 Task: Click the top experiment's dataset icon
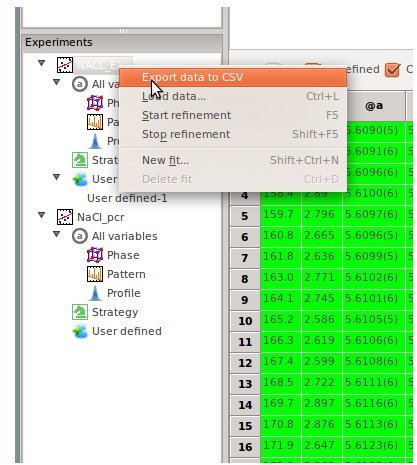tap(65, 65)
